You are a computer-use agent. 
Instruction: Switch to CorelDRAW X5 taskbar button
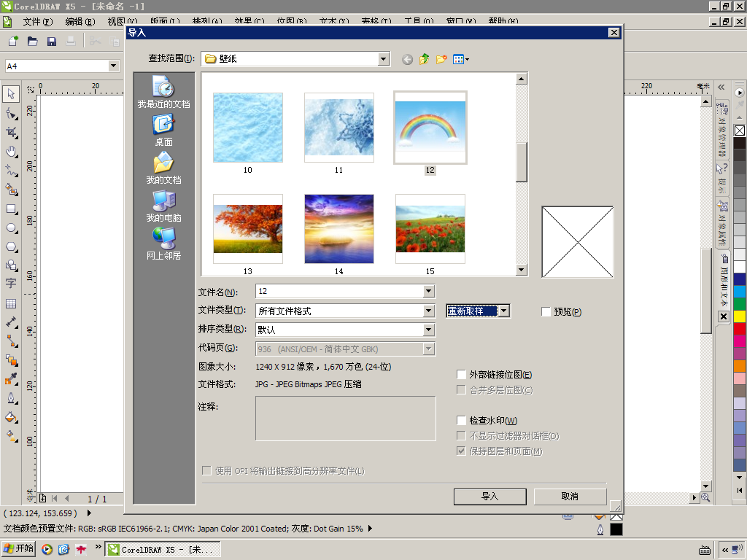click(163, 549)
